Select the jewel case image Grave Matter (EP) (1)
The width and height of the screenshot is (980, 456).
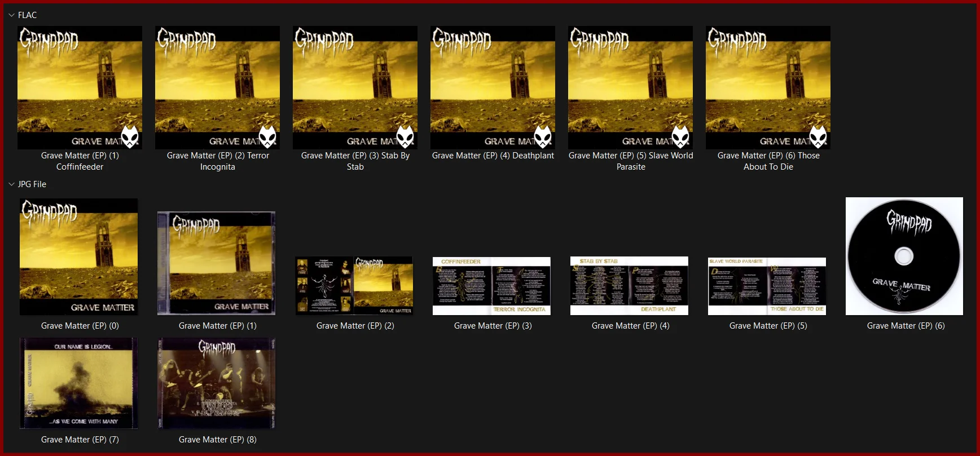217,263
